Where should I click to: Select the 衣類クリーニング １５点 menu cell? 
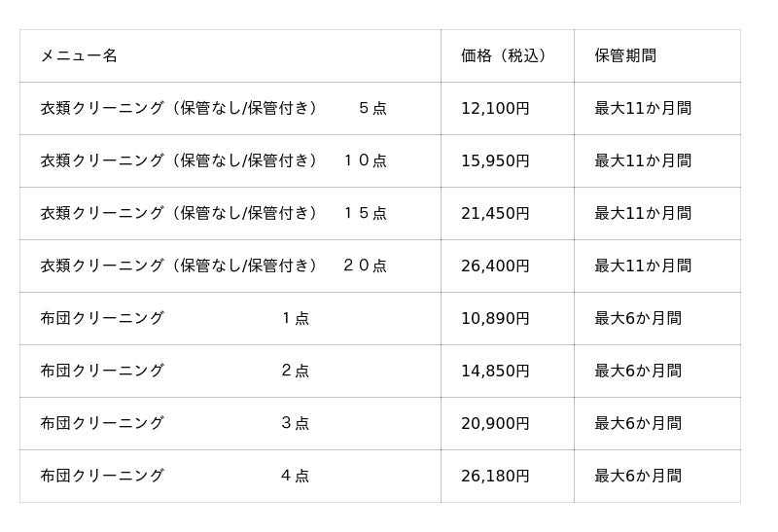pyautogui.click(x=213, y=214)
